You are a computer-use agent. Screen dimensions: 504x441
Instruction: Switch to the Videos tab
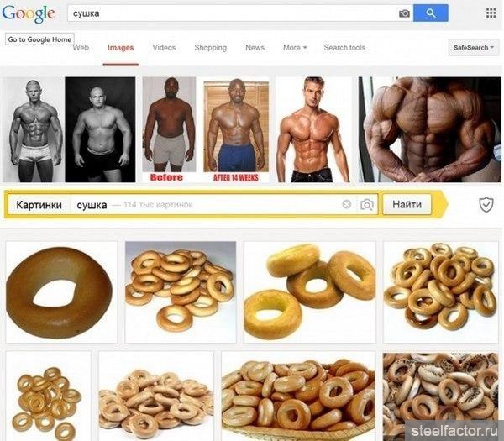(164, 48)
